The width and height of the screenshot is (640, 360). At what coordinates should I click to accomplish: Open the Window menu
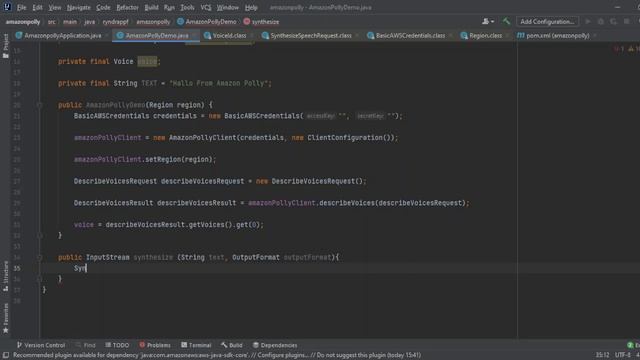227,7
